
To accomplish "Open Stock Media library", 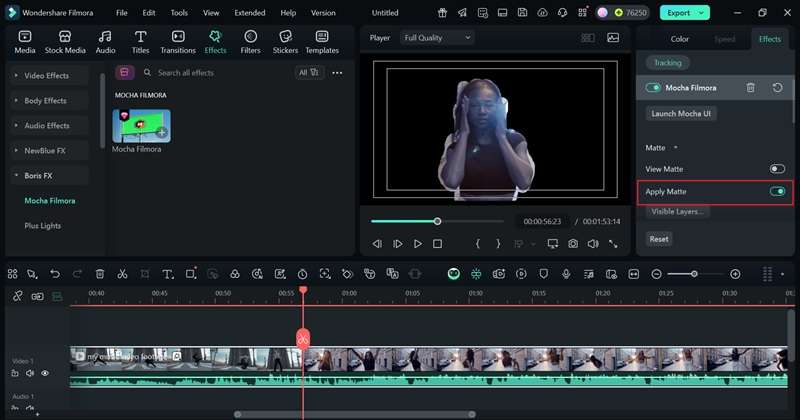I will [65, 42].
